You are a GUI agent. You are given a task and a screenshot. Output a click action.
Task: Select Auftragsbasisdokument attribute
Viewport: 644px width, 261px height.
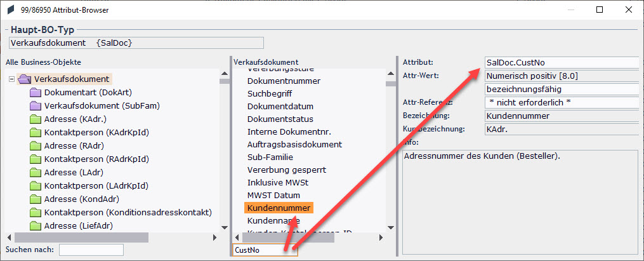point(294,145)
